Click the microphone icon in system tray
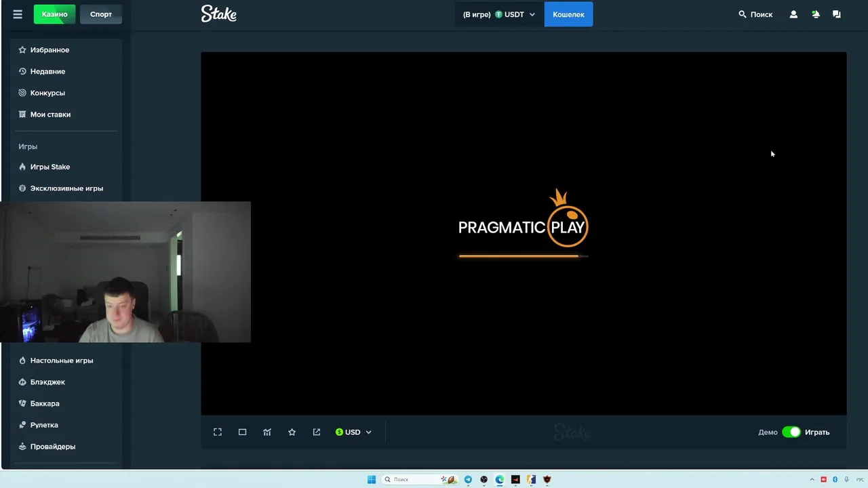868x488 pixels. pyautogui.click(x=846, y=479)
